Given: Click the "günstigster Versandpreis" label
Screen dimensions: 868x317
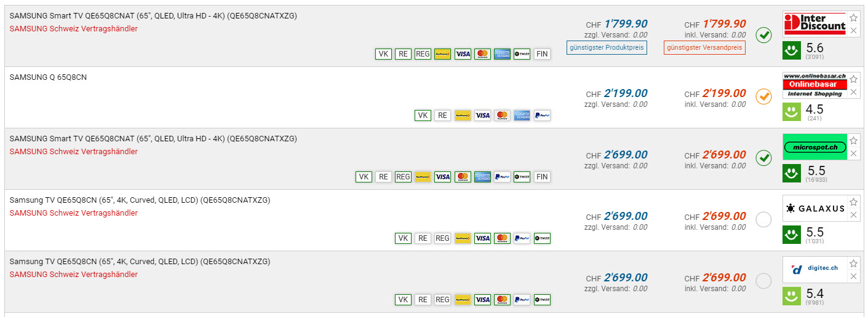Looking at the screenshot, I should pos(704,47).
